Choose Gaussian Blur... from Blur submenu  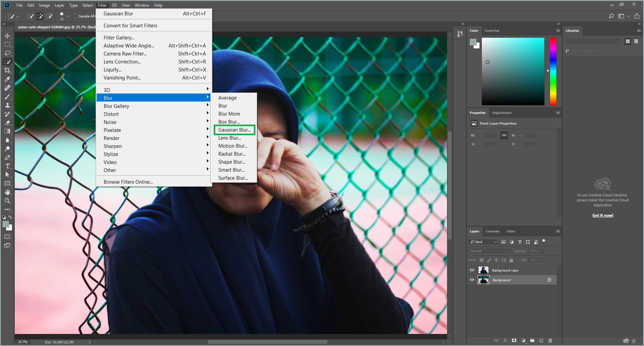tap(234, 130)
